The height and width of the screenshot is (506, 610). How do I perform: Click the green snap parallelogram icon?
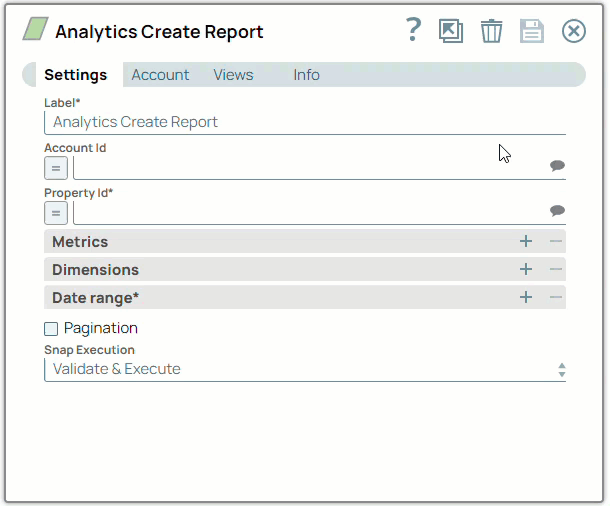pyautogui.click(x=35, y=28)
